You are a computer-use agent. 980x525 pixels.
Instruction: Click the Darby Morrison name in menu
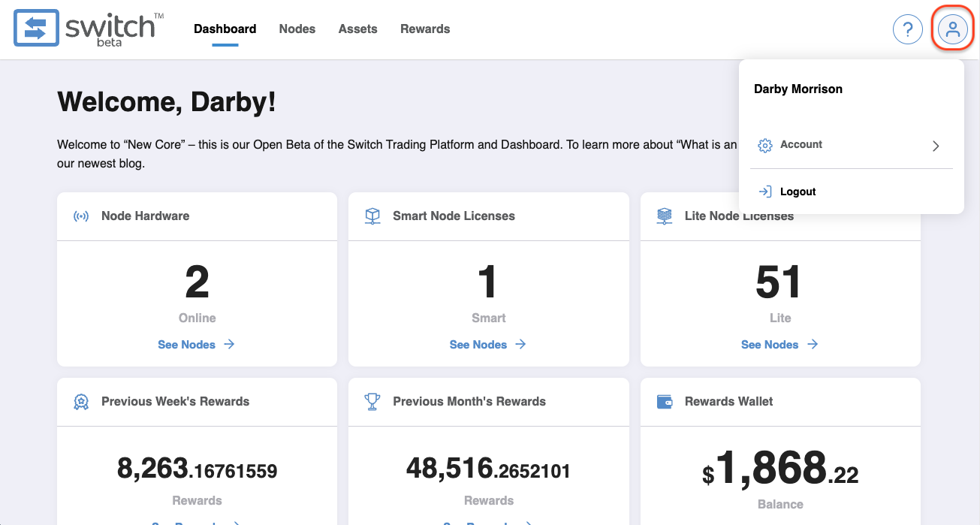[x=798, y=89]
